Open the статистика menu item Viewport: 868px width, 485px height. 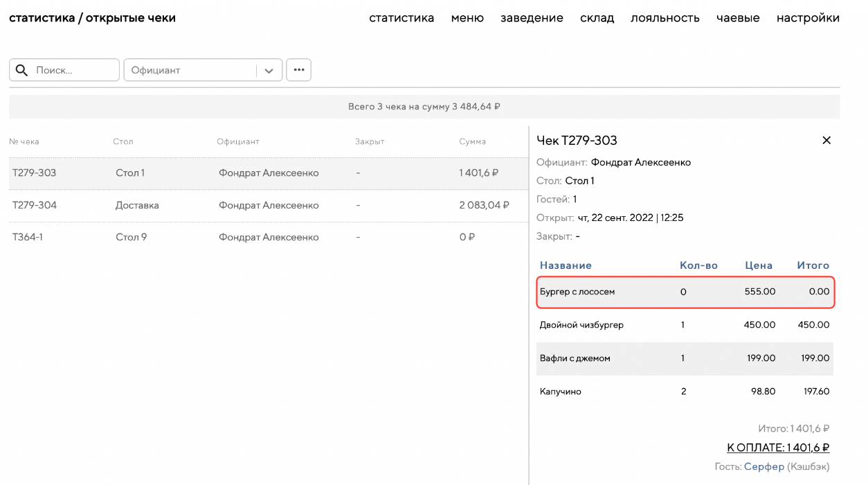(x=401, y=18)
